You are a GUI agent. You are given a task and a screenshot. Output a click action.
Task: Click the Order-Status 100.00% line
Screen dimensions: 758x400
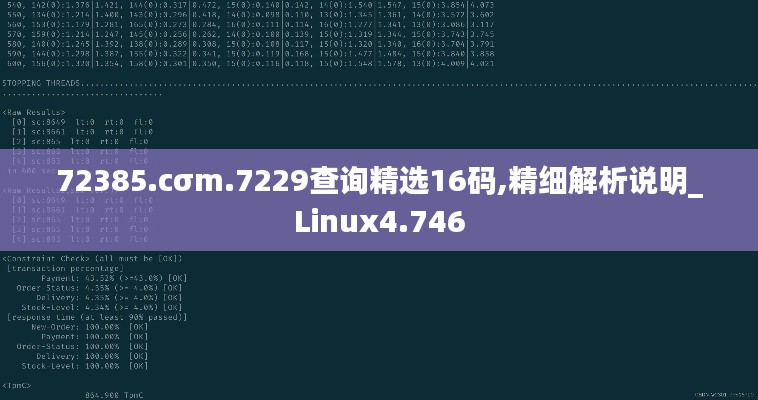click(82, 346)
